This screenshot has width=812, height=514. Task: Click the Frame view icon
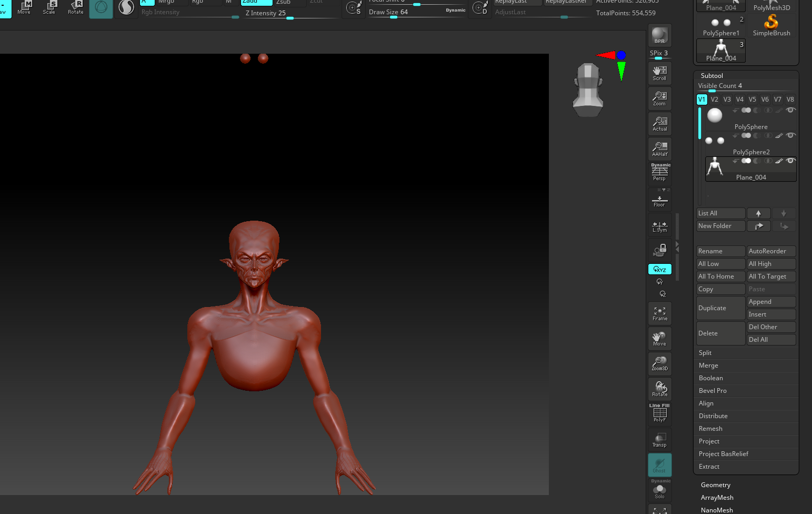pyautogui.click(x=659, y=313)
